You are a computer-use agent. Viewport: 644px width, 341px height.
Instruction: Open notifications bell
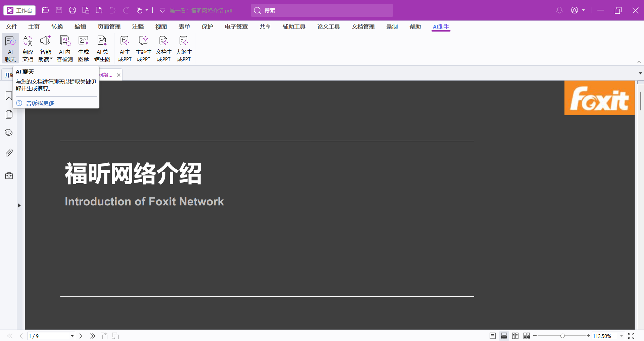pyautogui.click(x=559, y=10)
